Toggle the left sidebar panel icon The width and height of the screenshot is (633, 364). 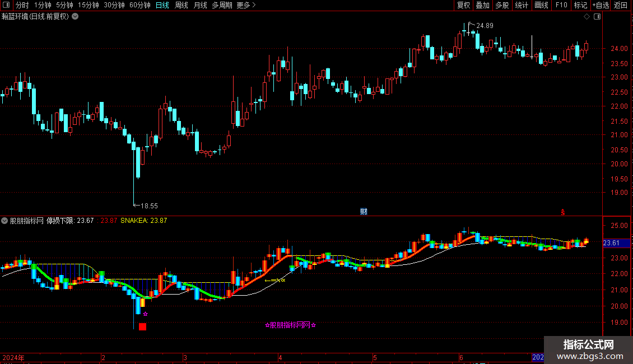[6, 5]
